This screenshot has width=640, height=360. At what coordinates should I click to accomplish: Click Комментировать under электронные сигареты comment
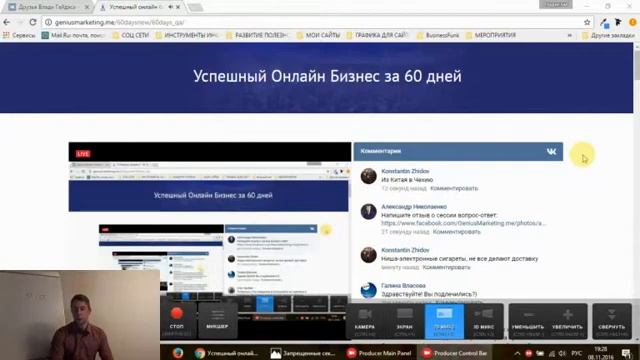(x=446, y=267)
